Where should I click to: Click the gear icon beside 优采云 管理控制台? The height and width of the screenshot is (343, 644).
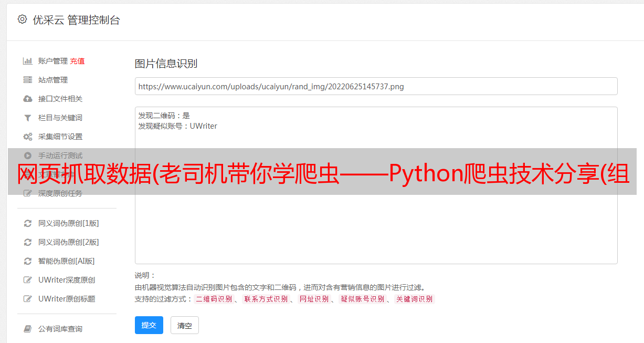[22, 19]
